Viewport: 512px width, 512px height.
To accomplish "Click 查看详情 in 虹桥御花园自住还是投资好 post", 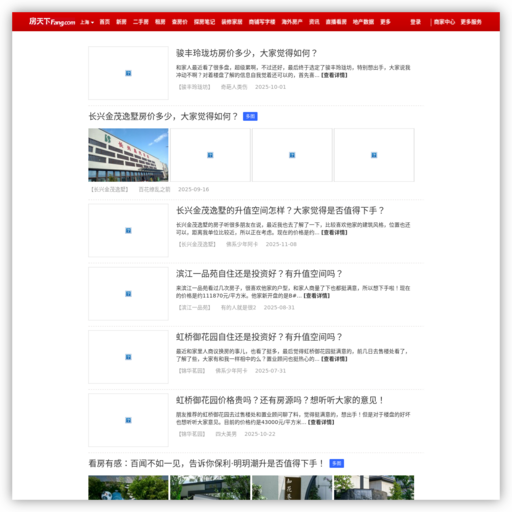I will coord(334,359).
